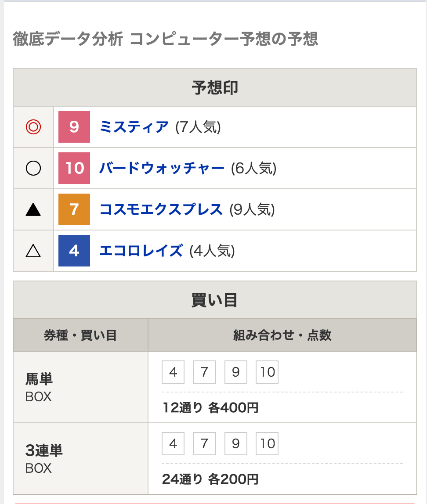Click number 7 box in 3連単 row

204,443
